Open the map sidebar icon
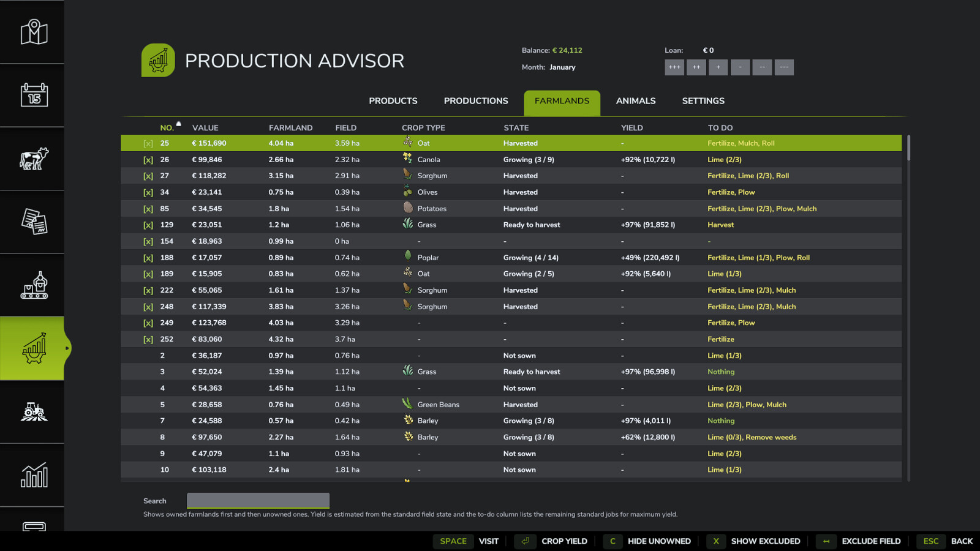The width and height of the screenshot is (980, 551). pyautogui.click(x=34, y=32)
